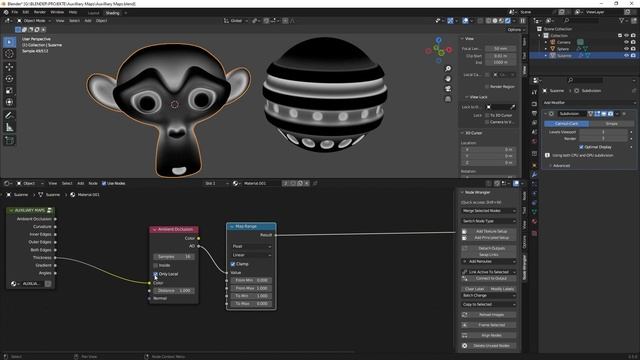Open the Tool properties tab icon

(x=534, y=93)
